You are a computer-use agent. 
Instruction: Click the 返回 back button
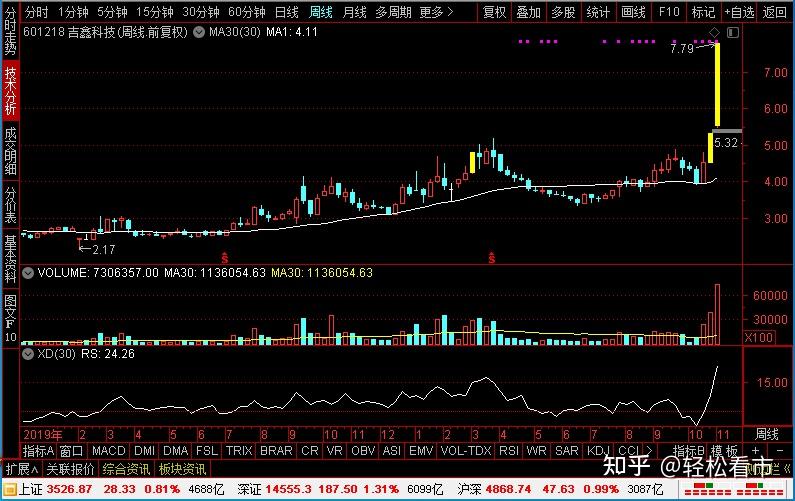point(775,12)
